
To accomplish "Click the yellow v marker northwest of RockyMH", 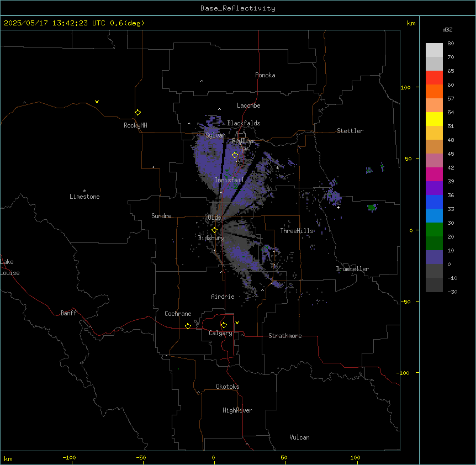I will 97,102.
